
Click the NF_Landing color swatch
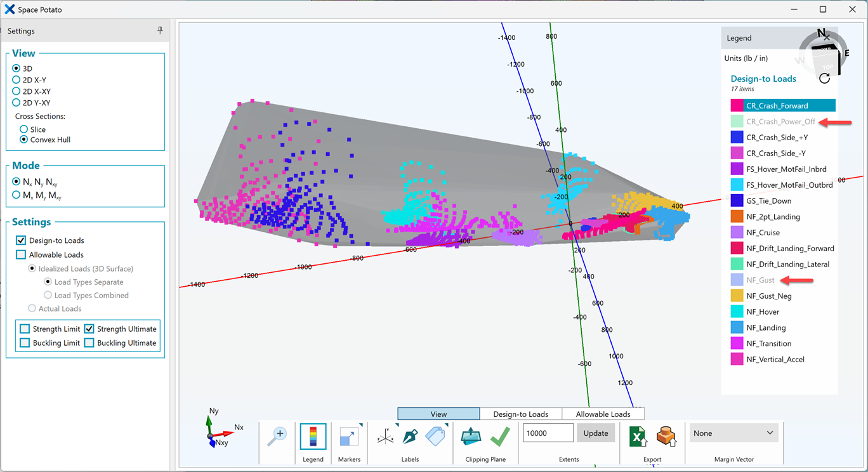pos(737,327)
